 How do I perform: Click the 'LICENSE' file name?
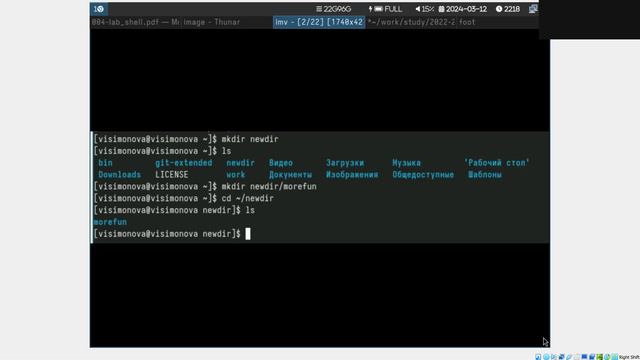[x=171, y=175]
